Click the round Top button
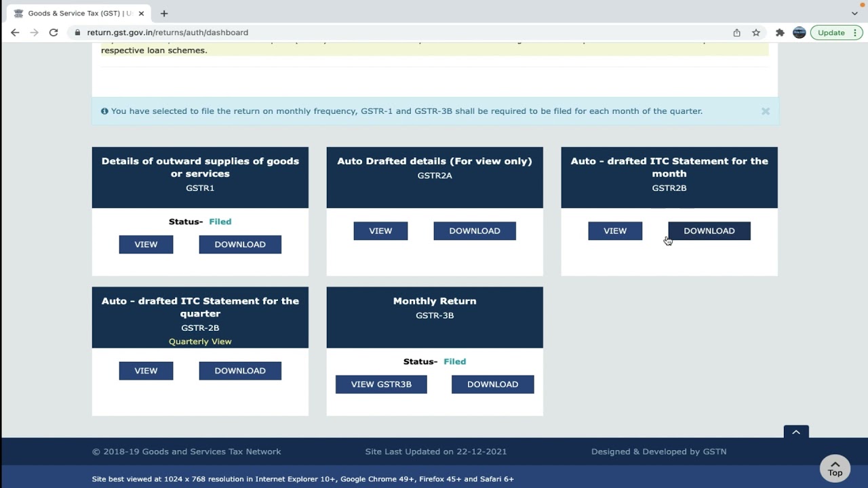 click(x=835, y=468)
